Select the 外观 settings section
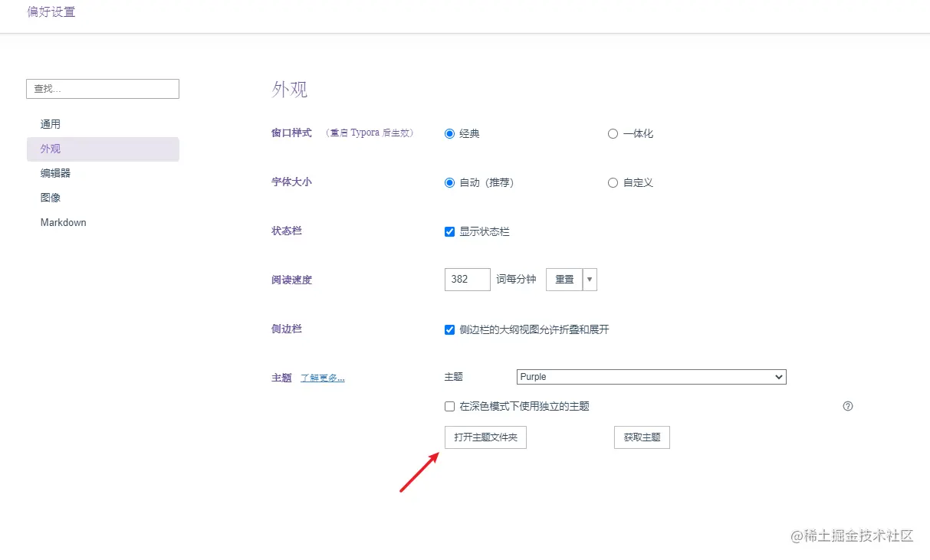 point(103,149)
